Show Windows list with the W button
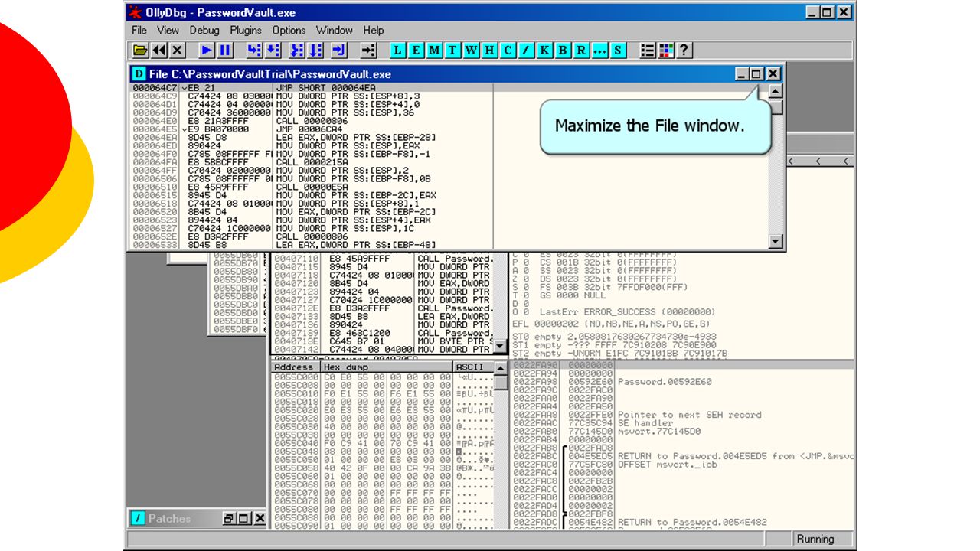Image resolution: width=980 pixels, height=551 pixels. [471, 50]
